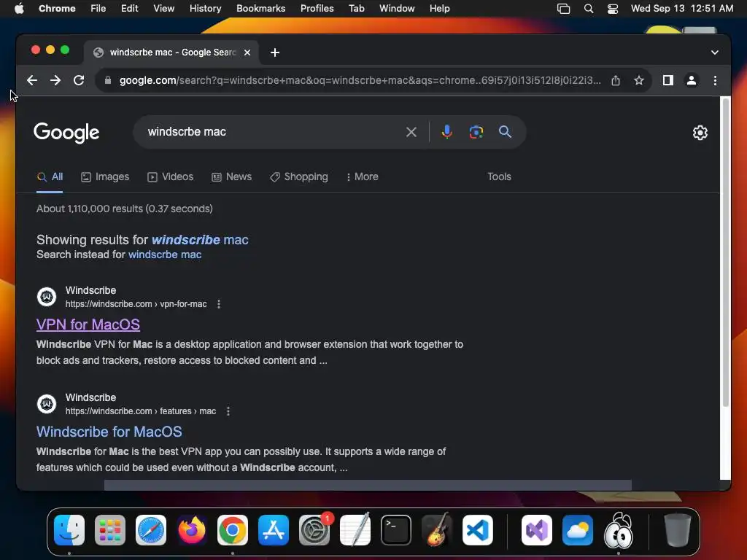This screenshot has width=747, height=560.
Task: Expand the More search filters
Action: pos(362,176)
